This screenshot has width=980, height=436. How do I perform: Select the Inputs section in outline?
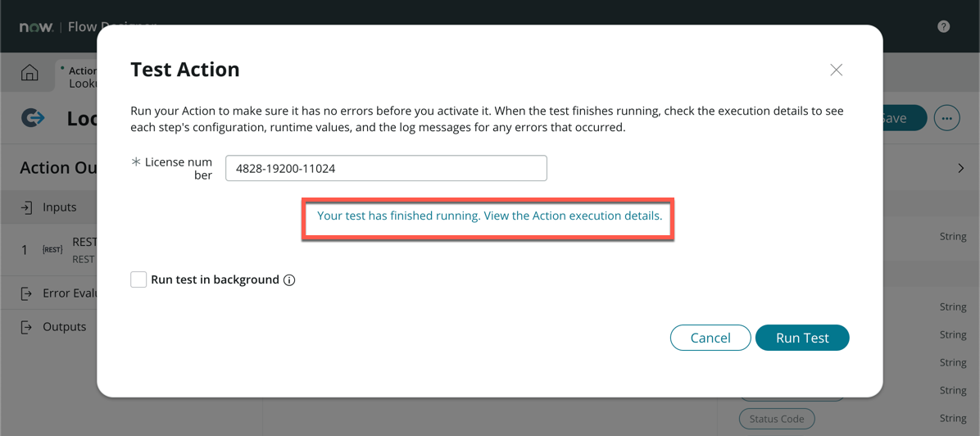[x=59, y=207]
